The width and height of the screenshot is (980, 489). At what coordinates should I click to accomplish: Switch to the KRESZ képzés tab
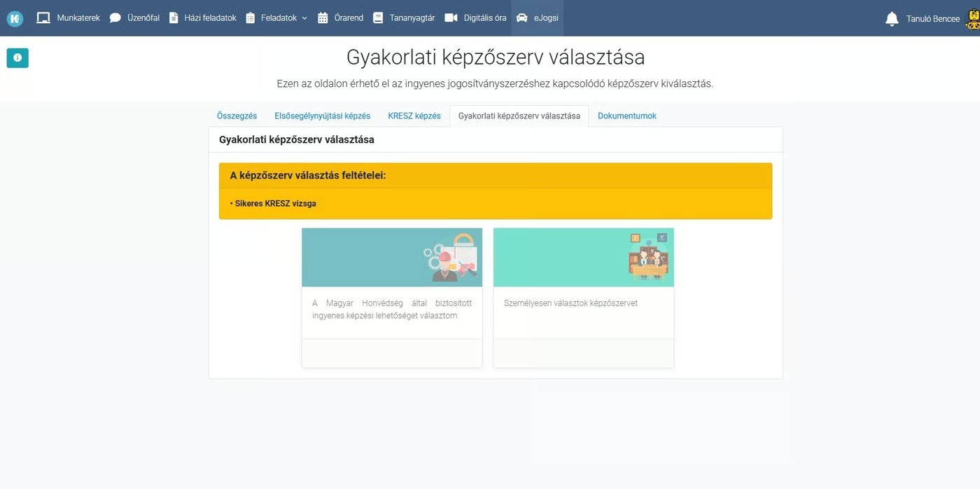point(414,116)
